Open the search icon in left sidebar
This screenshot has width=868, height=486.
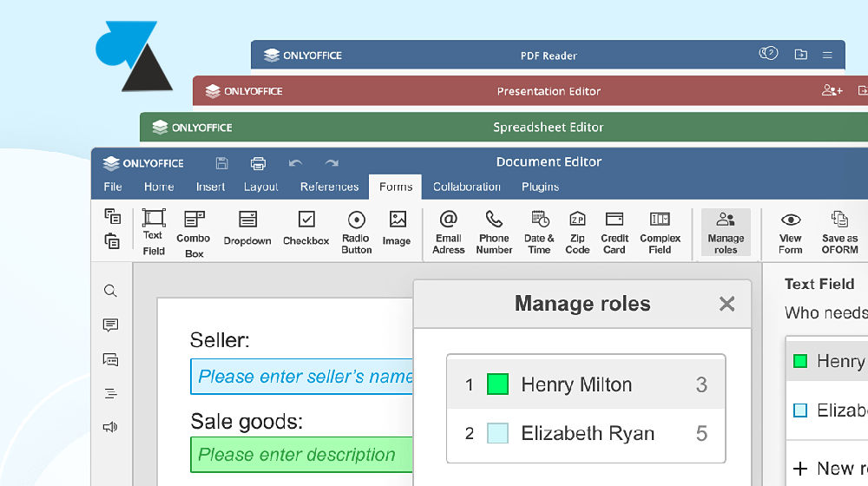110,291
